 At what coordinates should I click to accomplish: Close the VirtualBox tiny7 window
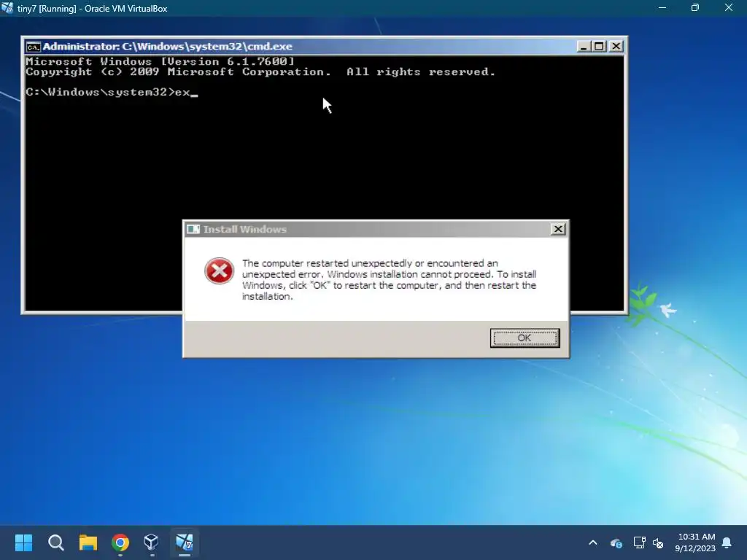pyautogui.click(x=729, y=8)
